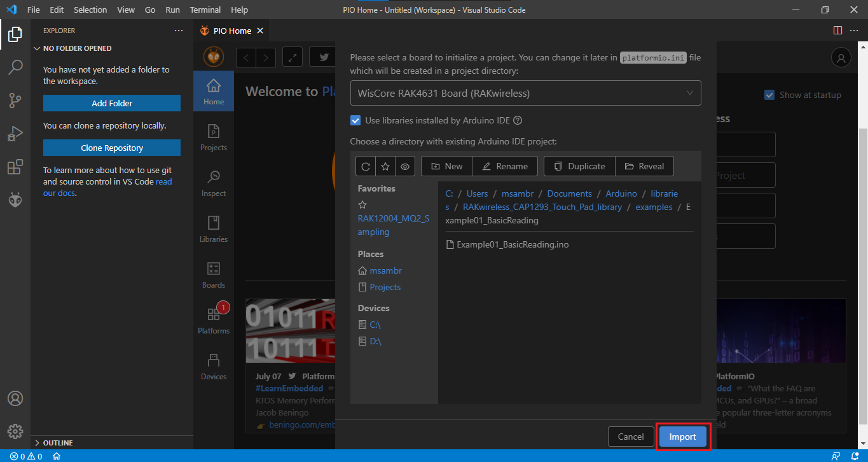This screenshot has width=868, height=462.
Task: Open Libraries in PIO sidebar
Action: (214, 230)
